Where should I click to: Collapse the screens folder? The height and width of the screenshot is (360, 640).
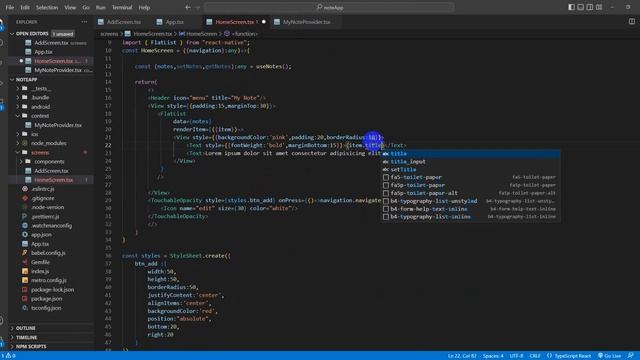pyautogui.click(x=40, y=153)
